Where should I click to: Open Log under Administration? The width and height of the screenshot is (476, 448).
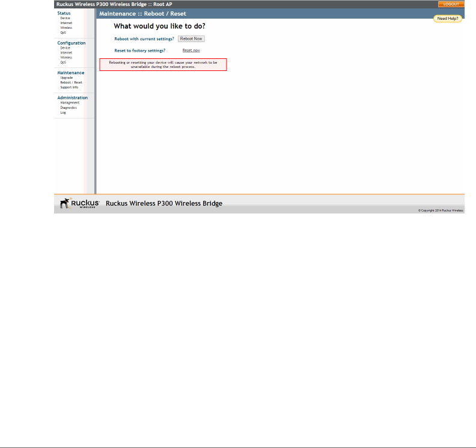click(63, 112)
